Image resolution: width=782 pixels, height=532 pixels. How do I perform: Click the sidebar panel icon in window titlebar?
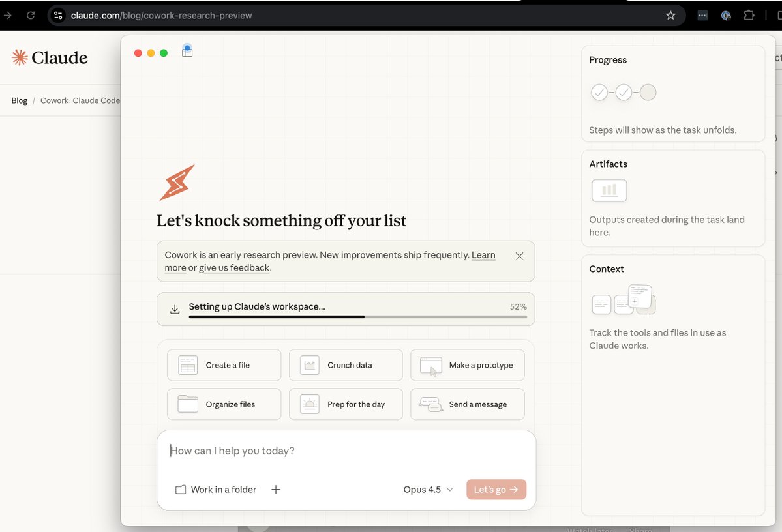187,51
